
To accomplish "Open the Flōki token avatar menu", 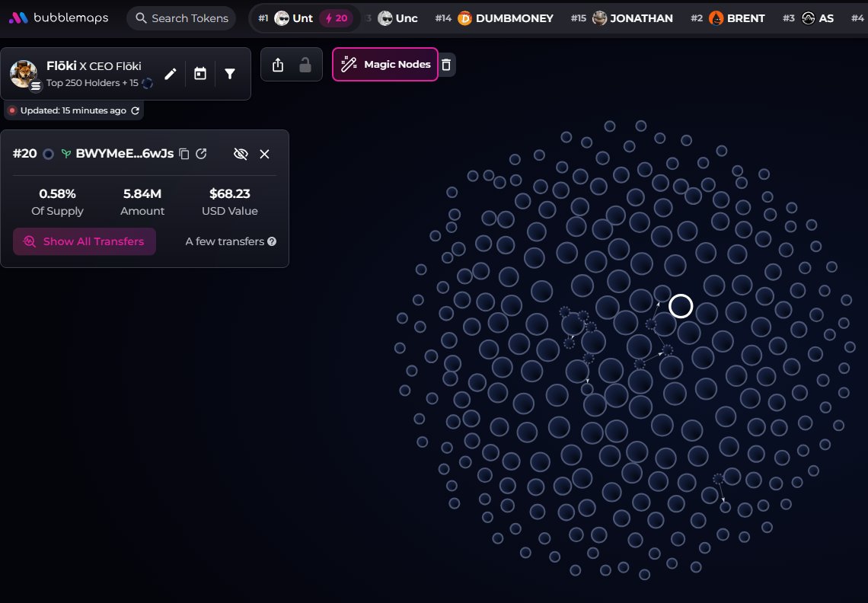I will point(24,74).
